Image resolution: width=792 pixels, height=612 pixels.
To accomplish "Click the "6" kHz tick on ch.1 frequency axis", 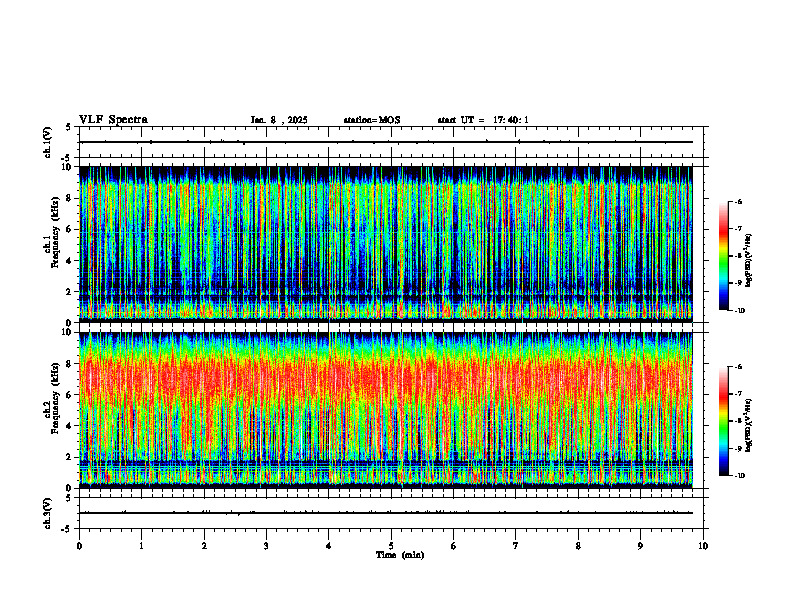I will click(x=70, y=230).
